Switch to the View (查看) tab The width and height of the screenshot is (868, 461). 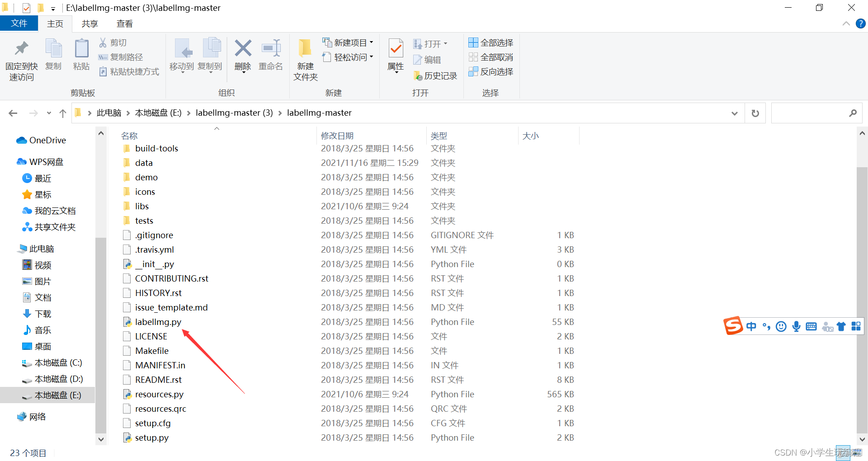[125, 24]
